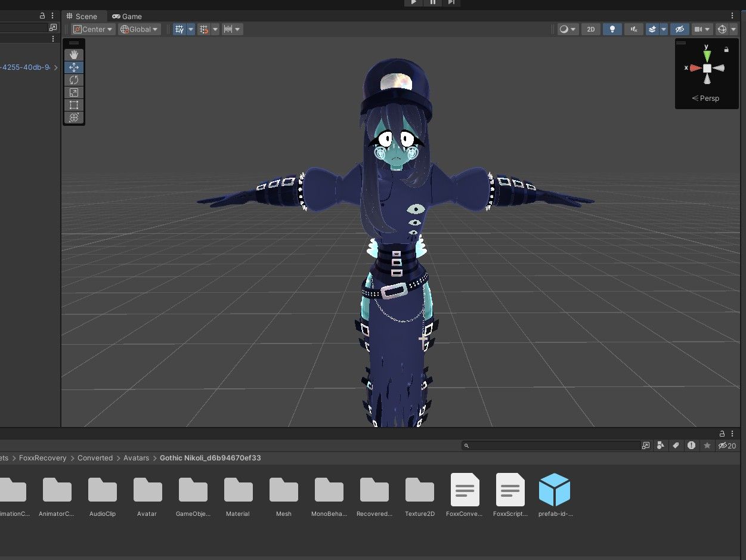The image size is (746, 560).
Task: Click the Project panel search field
Action: click(x=551, y=445)
